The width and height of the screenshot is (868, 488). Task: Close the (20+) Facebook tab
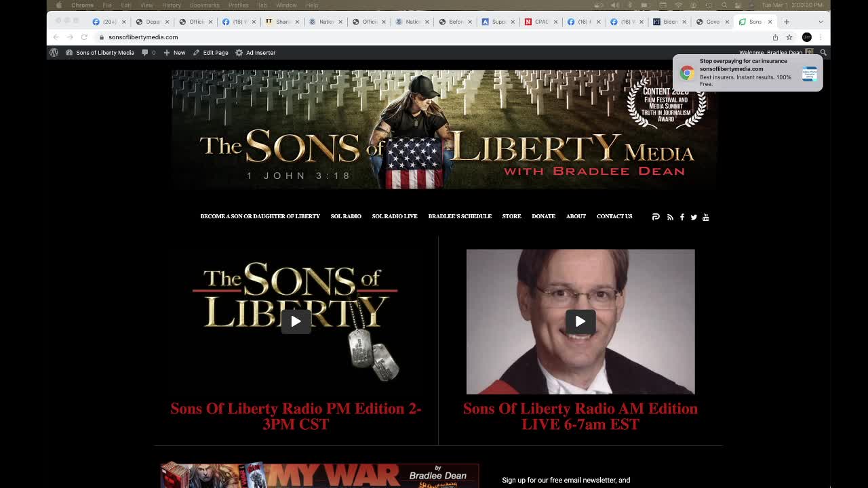click(123, 22)
